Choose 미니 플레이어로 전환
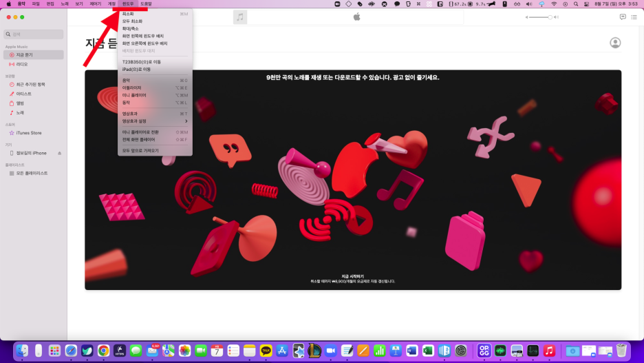The image size is (644, 363). point(155,132)
